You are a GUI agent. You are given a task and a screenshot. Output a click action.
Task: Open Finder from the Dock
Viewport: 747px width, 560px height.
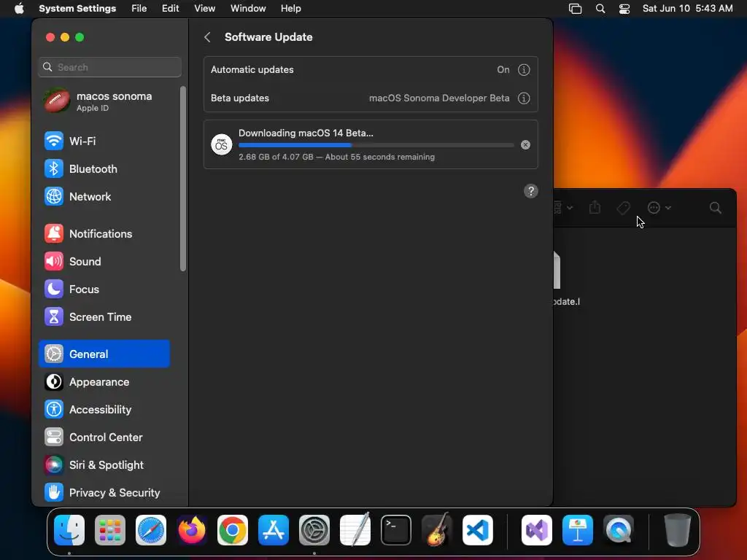(x=69, y=530)
